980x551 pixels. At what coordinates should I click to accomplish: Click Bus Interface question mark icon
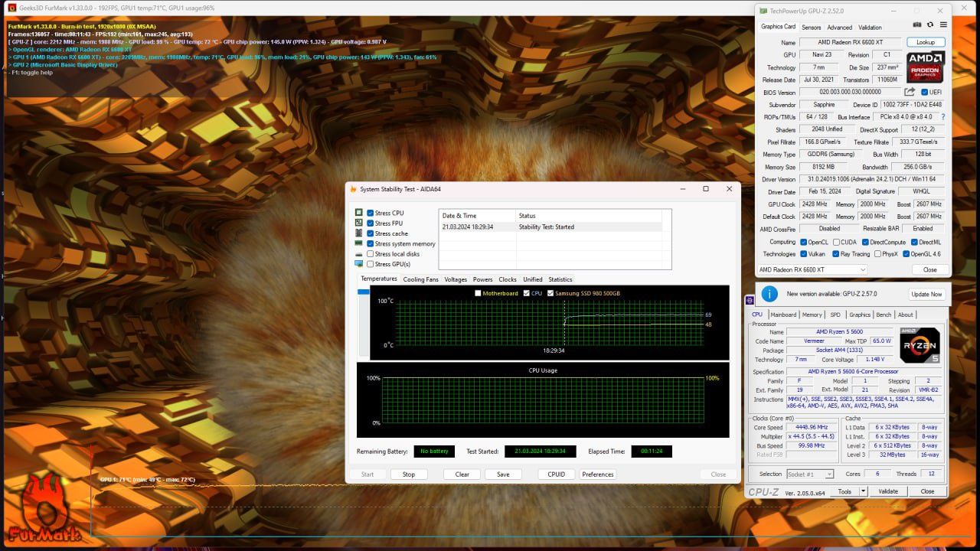coord(942,117)
